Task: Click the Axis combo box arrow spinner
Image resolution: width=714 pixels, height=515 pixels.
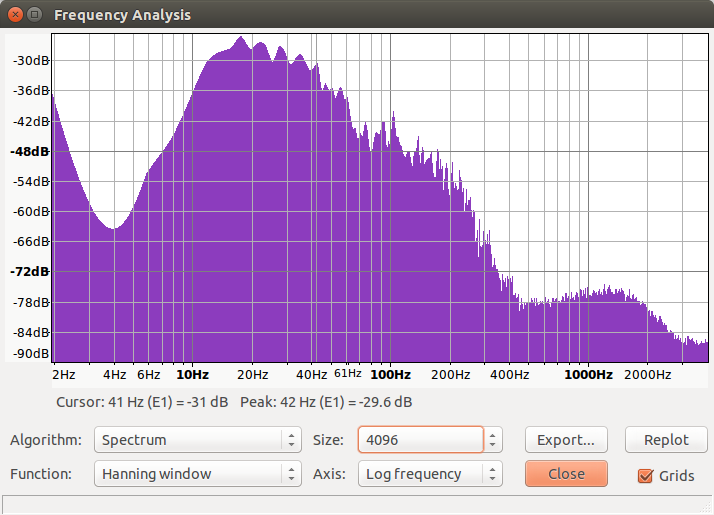Action: [492, 474]
